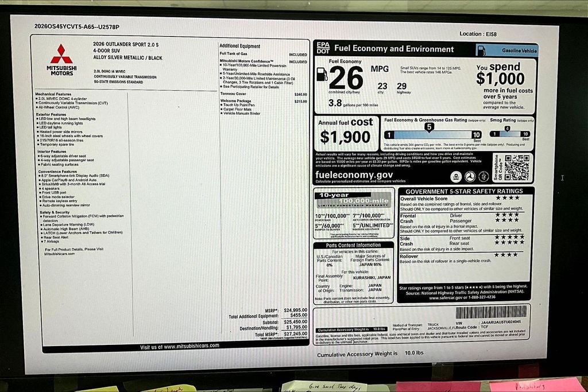This screenshot has width=588, height=392.
Task: Click the 23 city MPG value
Action: coord(382,86)
